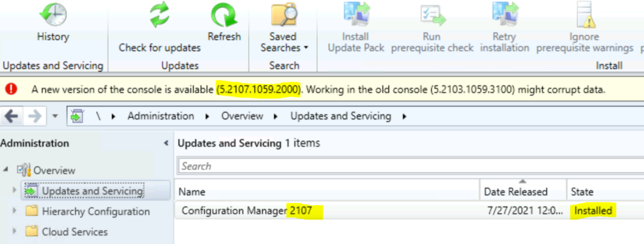Select the Configuration Manager 2107 row
The height and width of the screenshot is (244, 644).
pyautogui.click(x=409, y=211)
